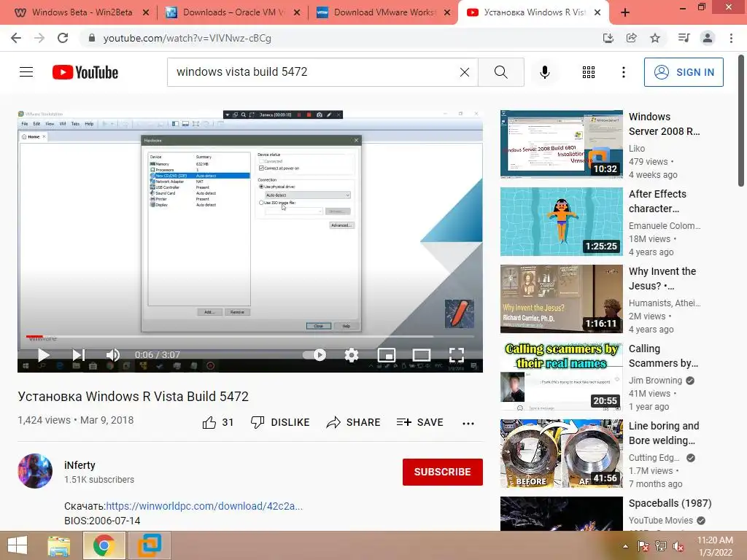Sign in to YouTube

tap(684, 72)
